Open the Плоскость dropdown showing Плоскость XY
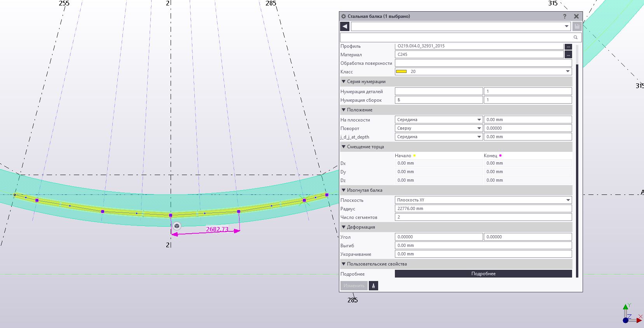This screenshot has width=644, height=328. 568,200
